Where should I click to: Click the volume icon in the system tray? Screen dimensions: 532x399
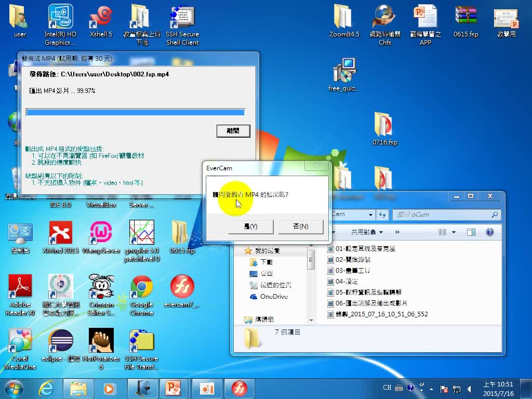[x=470, y=389]
